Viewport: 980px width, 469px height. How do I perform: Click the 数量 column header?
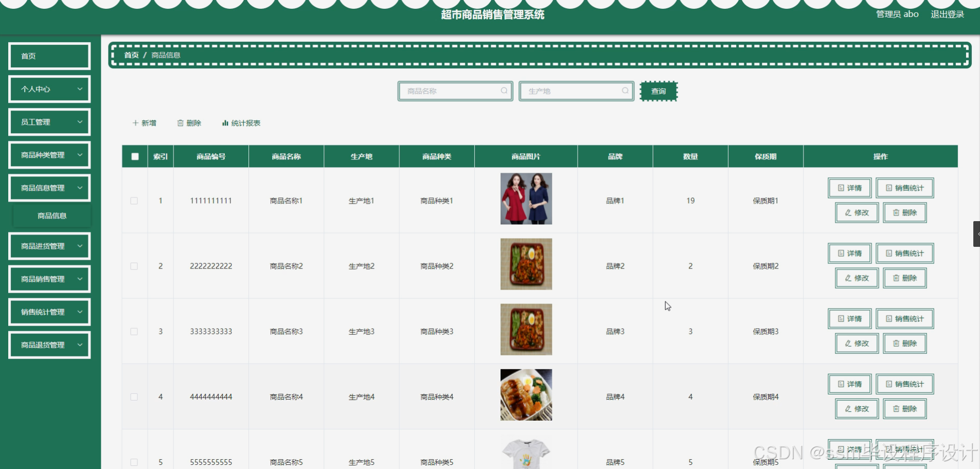tap(690, 156)
